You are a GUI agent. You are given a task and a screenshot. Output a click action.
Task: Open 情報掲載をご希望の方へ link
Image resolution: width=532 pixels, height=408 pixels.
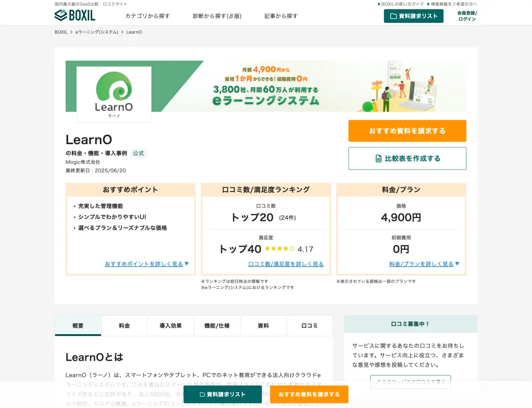pyautogui.click(x=452, y=4)
